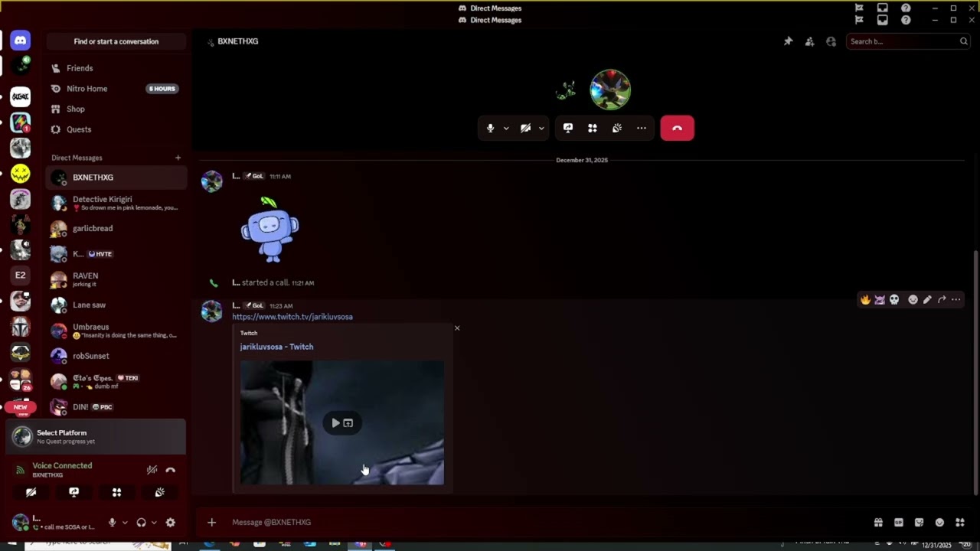980x551 pixels.
Task: Open the Shop
Action: (116, 109)
